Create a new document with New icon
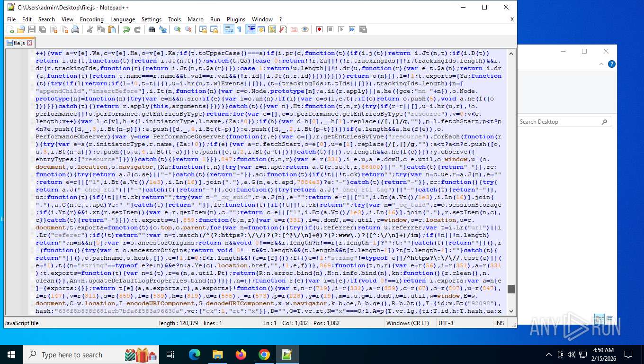644x364 pixels. (10, 29)
